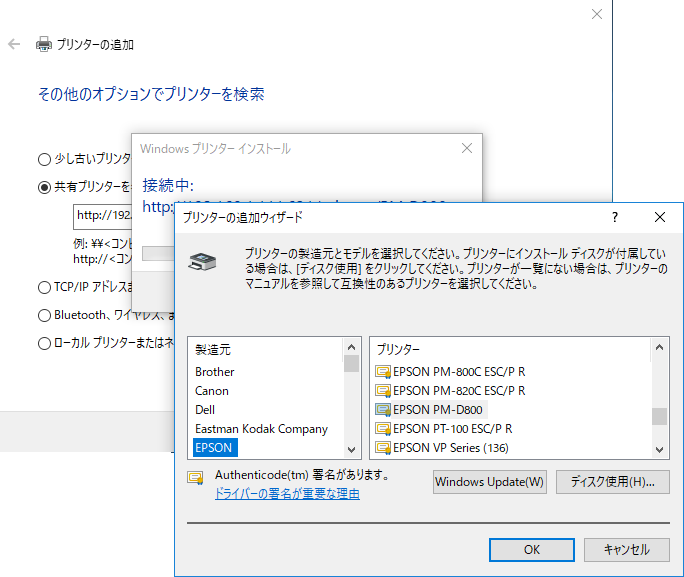Close the Windows プリンター インストール dialog

(467, 148)
